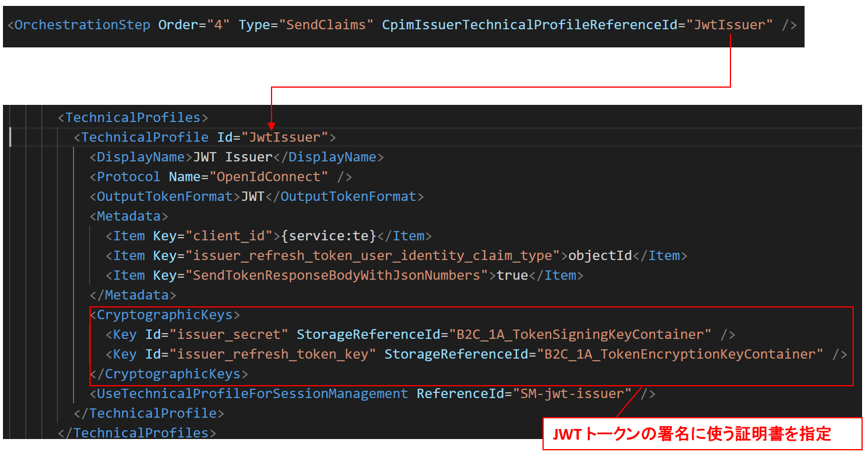The height and width of the screenshot is (458, 868).
Task: Click "SendTokenResponseBodyWithJsonNumbers" key
Action: [x=337, y=276]
